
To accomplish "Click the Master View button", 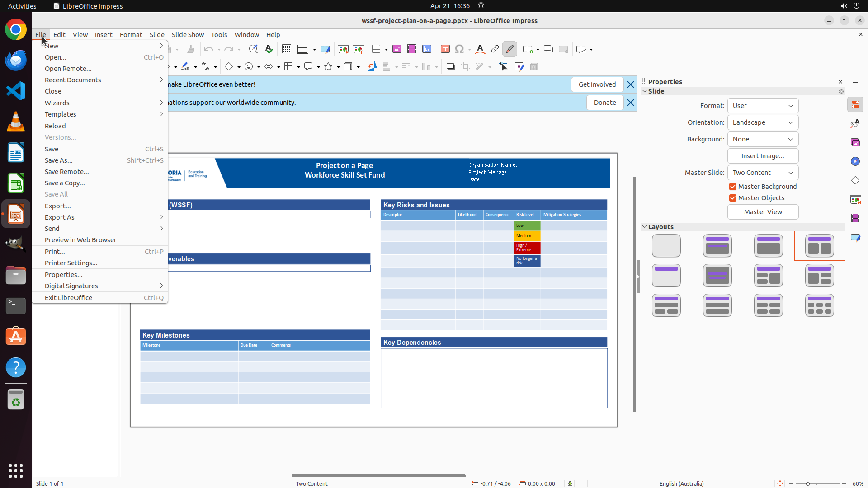I will (763, 212).
